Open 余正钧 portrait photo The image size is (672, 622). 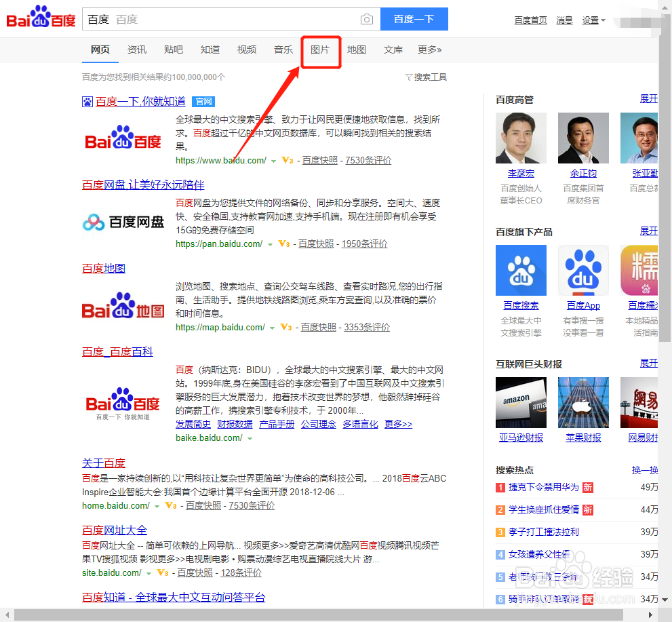tap(583, 138)
